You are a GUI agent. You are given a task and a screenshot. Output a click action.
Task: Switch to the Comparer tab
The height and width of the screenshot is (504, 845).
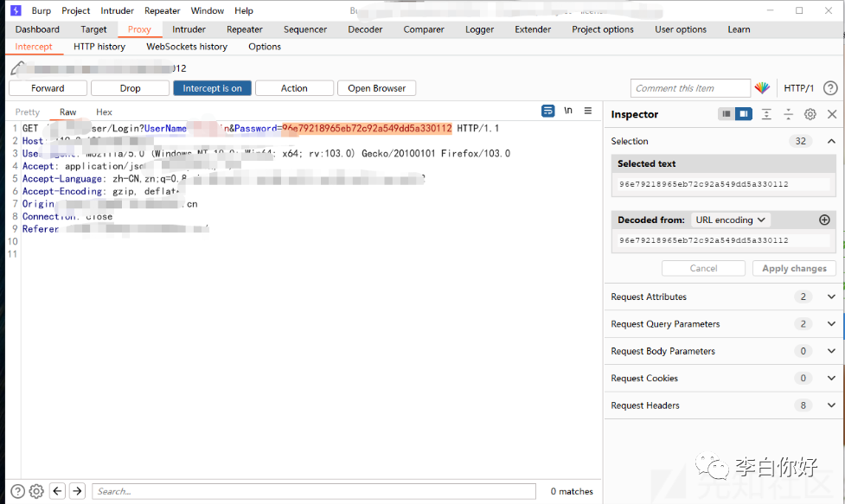point(424,29)
